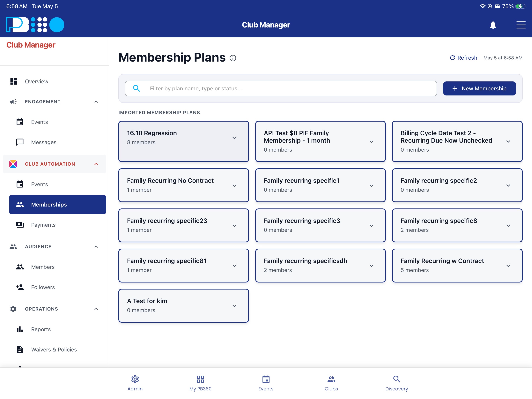Click Wi-Fi icon in status bar
The width and height of the screenshot is (532, 399).
[x=483, y=6]
